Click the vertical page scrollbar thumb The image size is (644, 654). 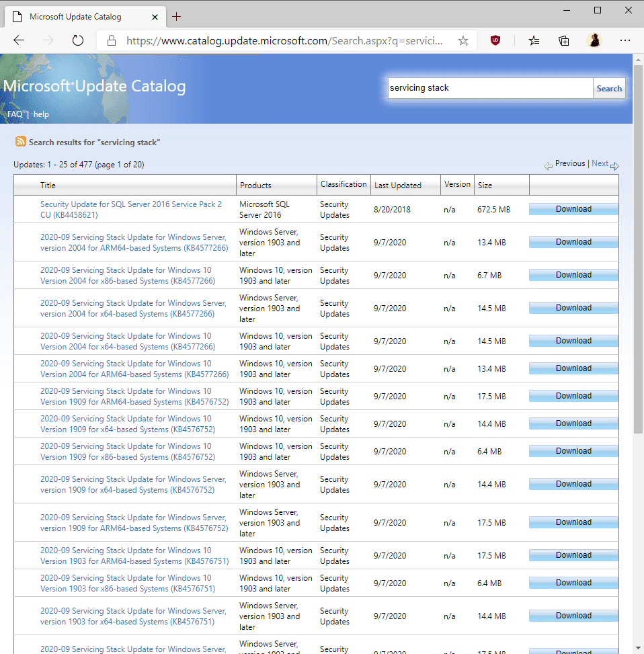coord(638,249)
